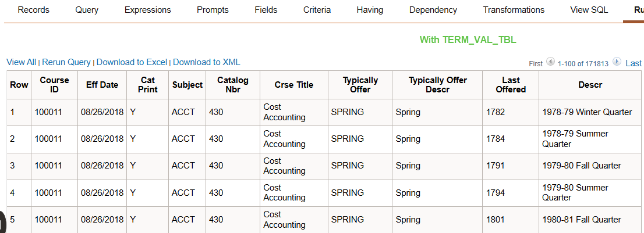
Task: Open the View SQL tab
Action: 589,10
